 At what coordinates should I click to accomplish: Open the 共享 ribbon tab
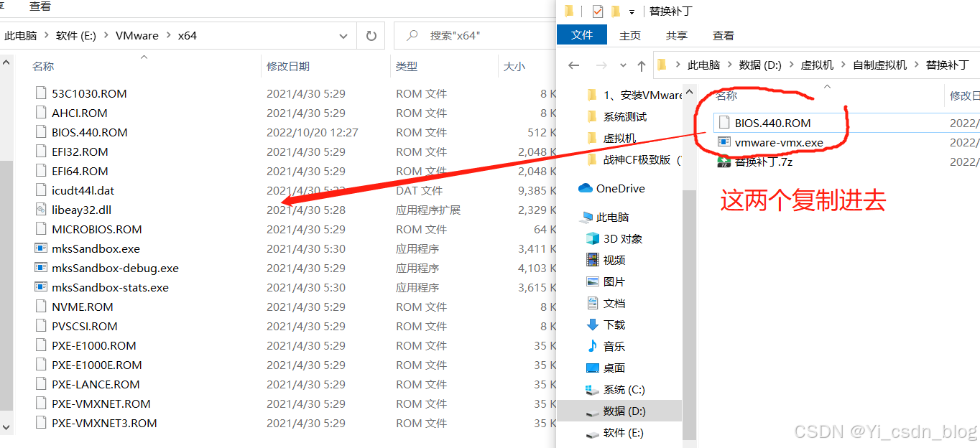point(677,35)
